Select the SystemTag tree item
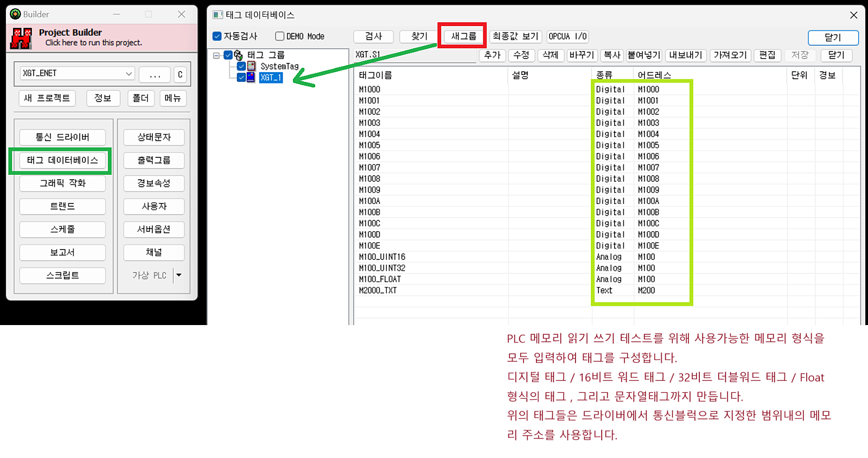This screenshot has width=868, height=458. [279, 66]
